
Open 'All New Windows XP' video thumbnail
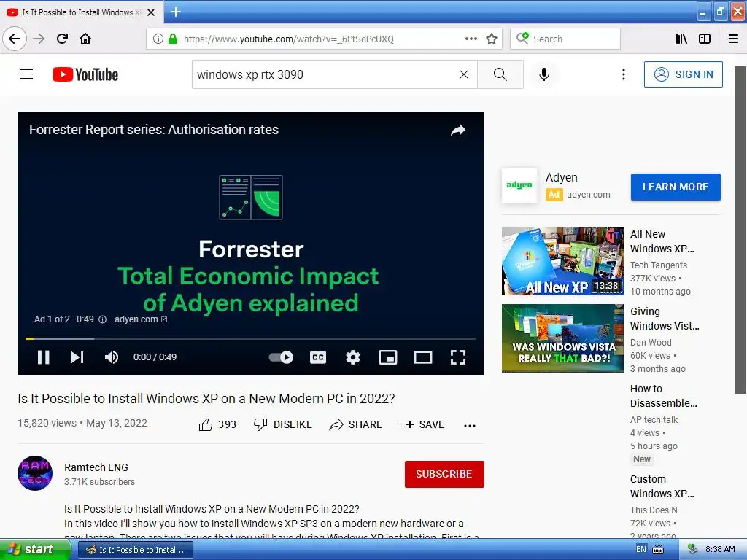click(x=562, y=261)
